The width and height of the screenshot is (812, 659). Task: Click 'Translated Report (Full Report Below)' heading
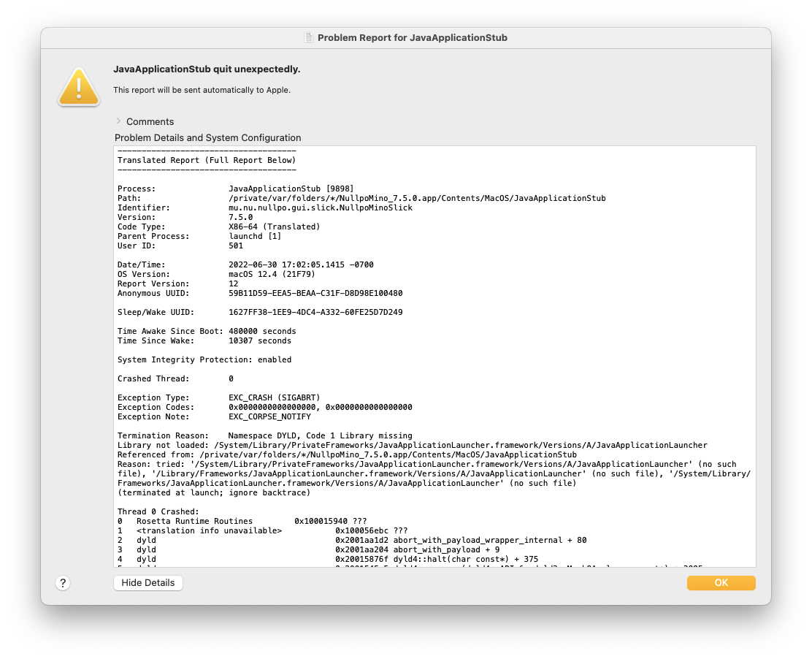click(x=207, y=160)
